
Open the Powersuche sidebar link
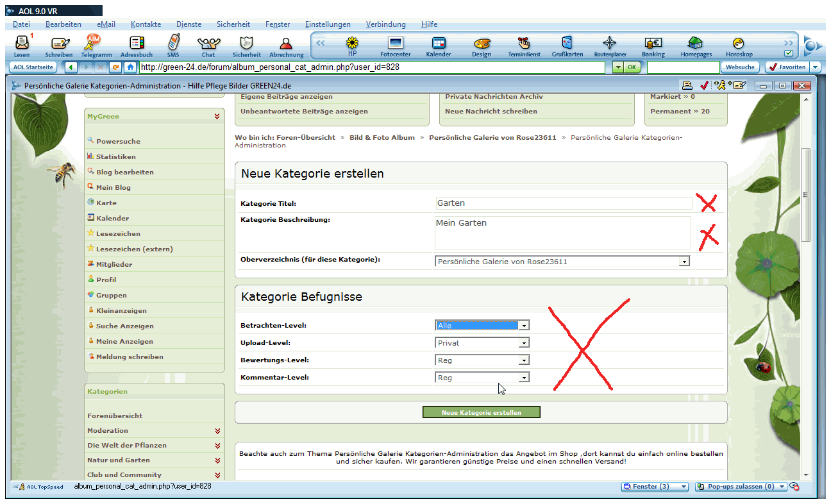click(x=118, y=141)
